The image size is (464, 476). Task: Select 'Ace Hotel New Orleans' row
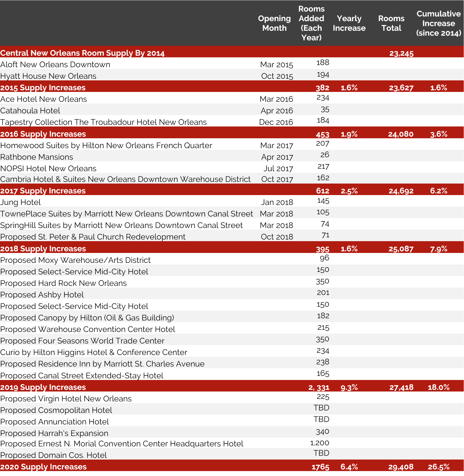pyautogui.click(x=44, y=99)
